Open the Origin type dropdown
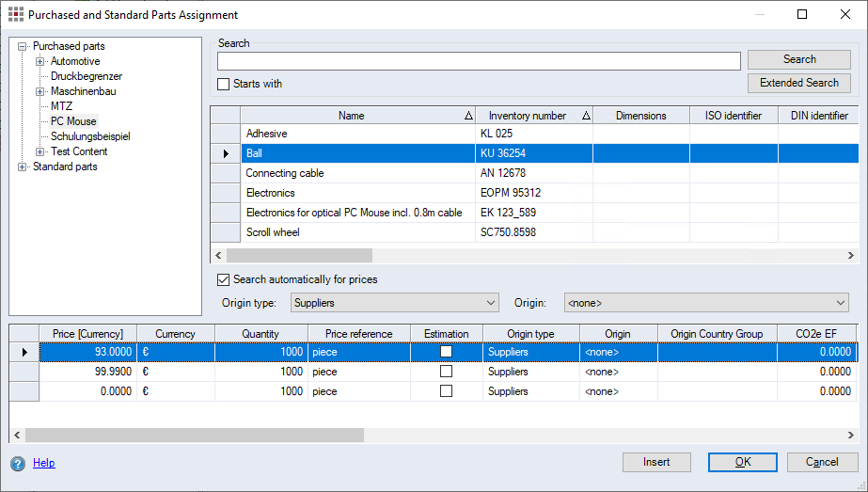The height and width of the screenshot is (492, 868). click(x=394, y=303)
